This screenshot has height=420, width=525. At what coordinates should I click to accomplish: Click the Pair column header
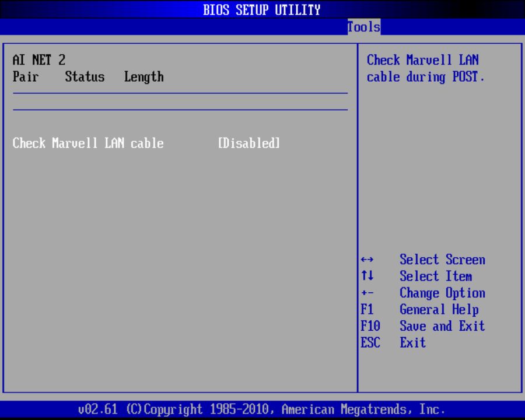(25, 76)
